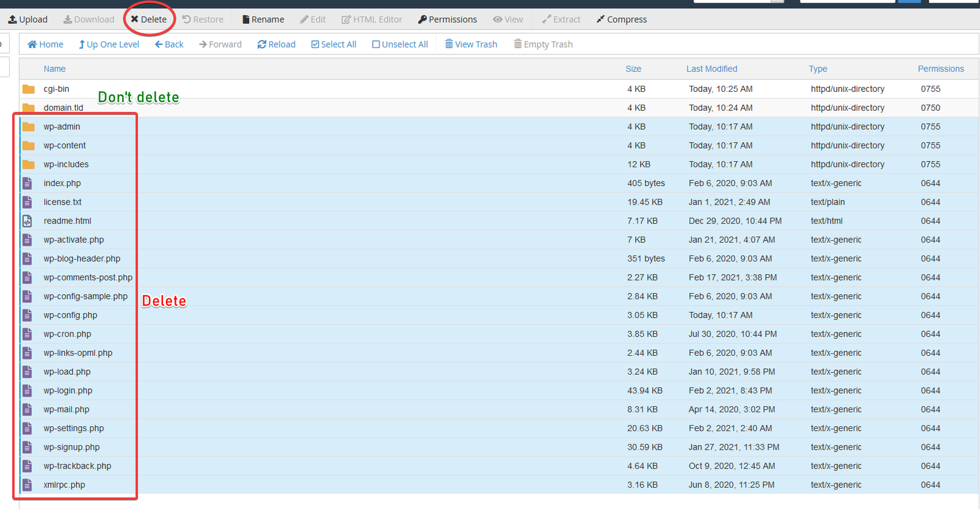Image resolution: width=980 pixels, height=509 pixels.
Task: Select the wp-admin folder name
Action: 62,127
